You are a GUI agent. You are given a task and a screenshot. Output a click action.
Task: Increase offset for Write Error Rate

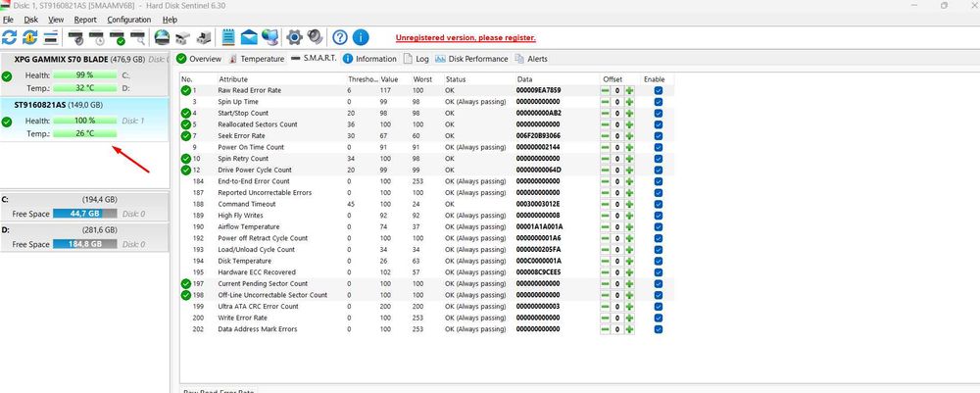pyautogui.click(x=629, y=318)
